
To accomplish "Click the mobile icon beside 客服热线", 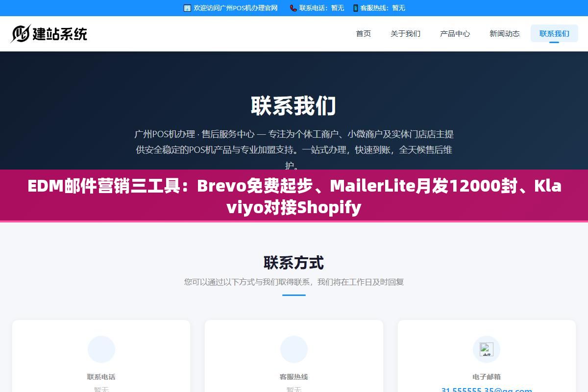I will [x=355, y=8].
